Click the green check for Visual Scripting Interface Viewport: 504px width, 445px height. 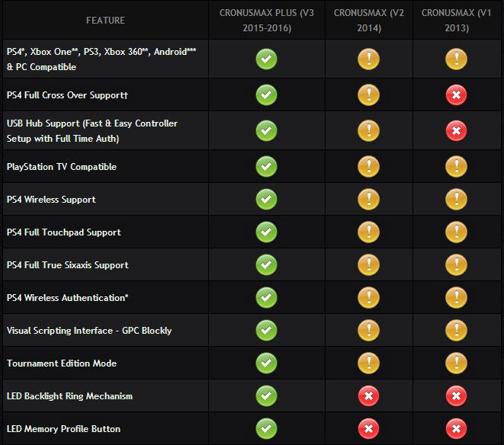pos(266,330)
